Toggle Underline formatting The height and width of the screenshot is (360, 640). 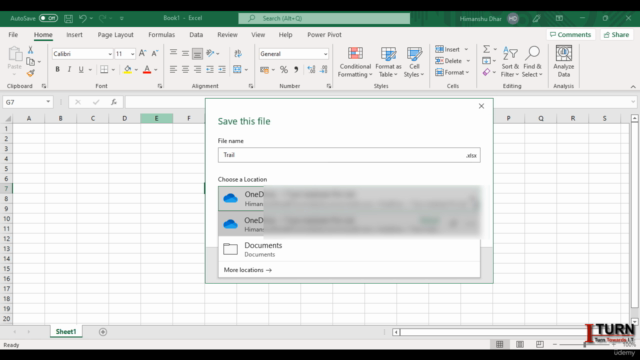point(81,69)
